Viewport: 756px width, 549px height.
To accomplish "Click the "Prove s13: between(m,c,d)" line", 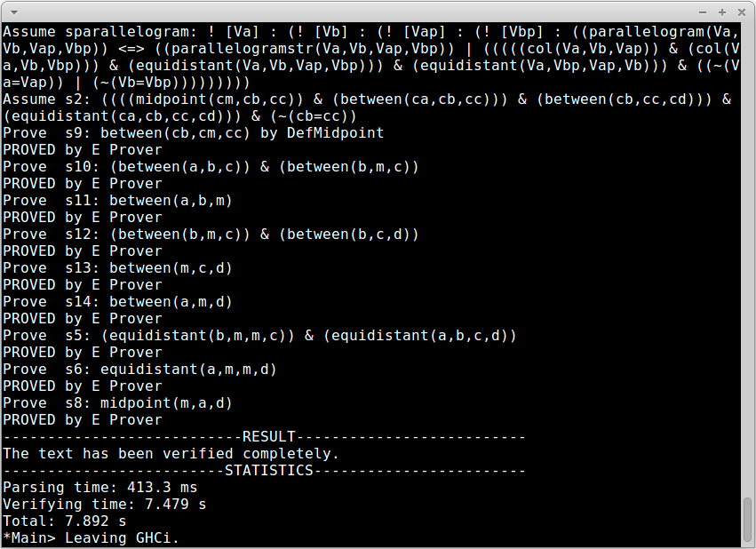I will click(117, 267).
